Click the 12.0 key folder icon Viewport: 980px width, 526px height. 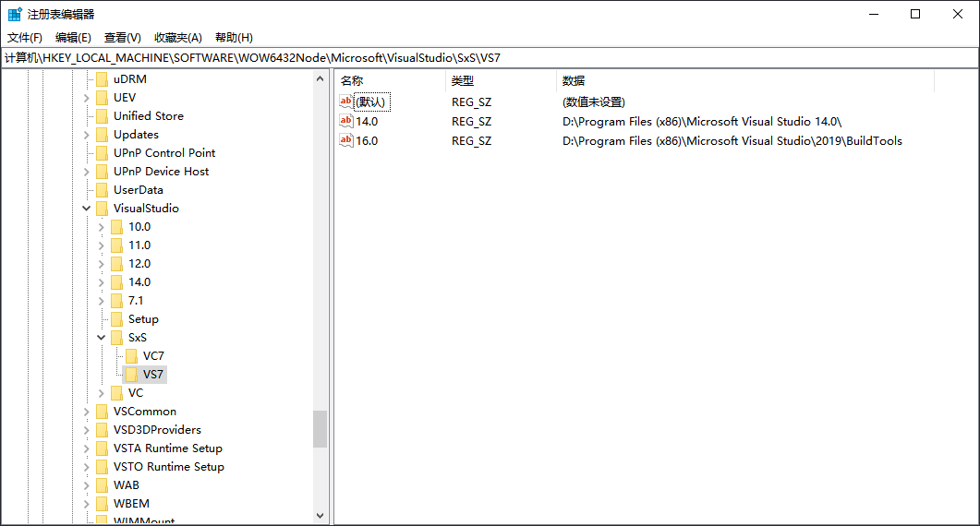117,264
